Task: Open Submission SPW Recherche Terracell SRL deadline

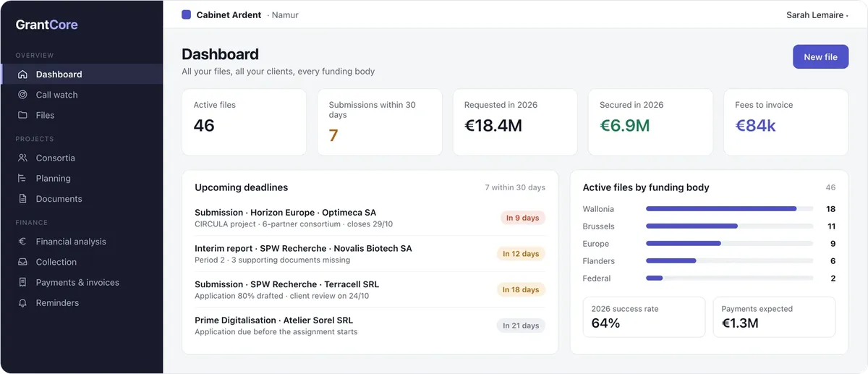Action: [370, 289]
